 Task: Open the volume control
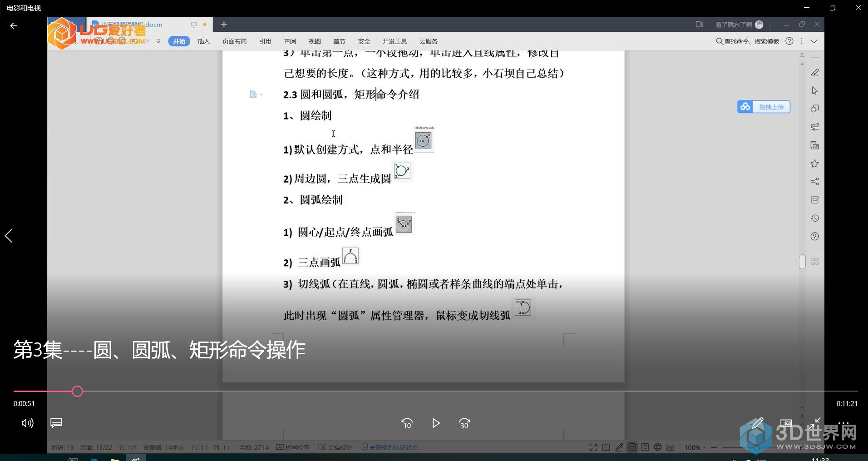27,423
